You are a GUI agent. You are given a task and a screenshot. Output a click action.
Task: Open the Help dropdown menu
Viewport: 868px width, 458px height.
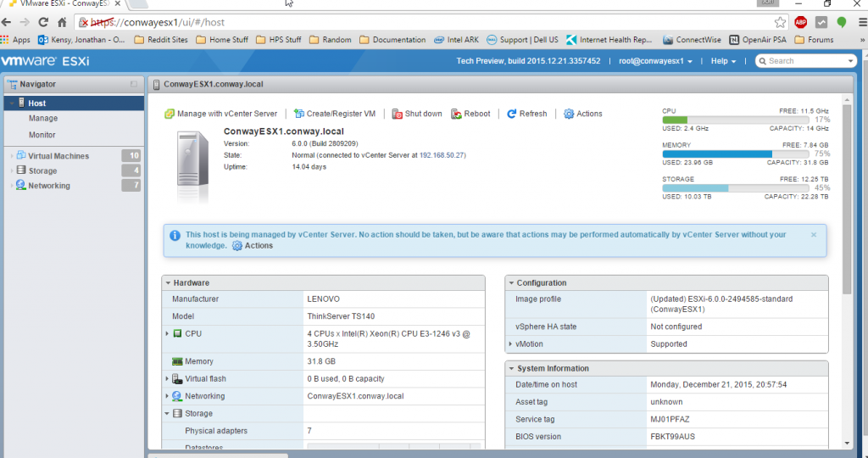point(724,61)
